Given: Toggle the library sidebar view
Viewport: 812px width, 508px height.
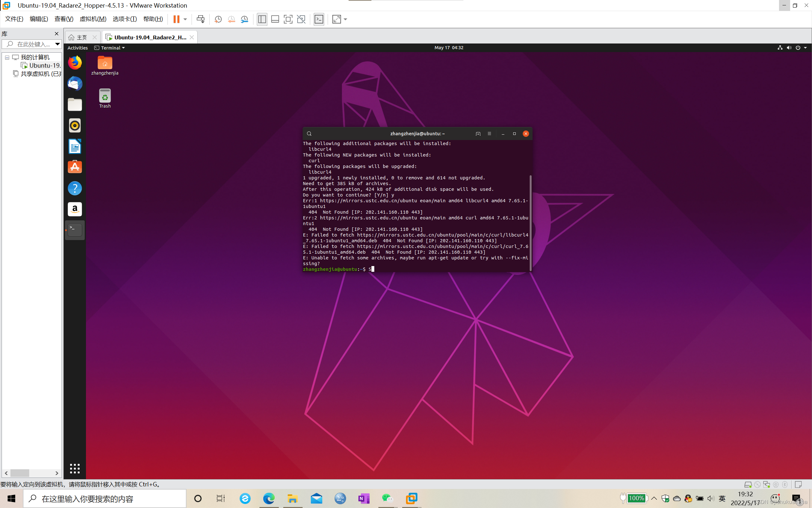Looking at the screenshot, I should [262, 19].
